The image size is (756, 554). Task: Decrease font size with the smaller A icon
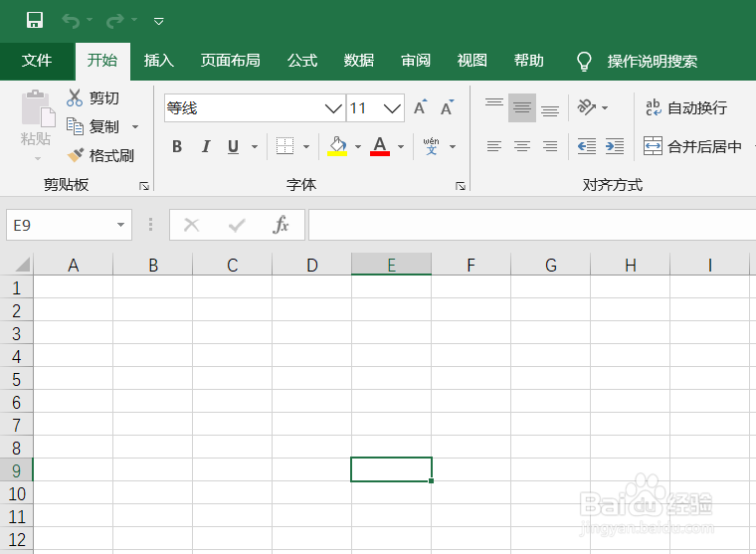coord(447,107)
